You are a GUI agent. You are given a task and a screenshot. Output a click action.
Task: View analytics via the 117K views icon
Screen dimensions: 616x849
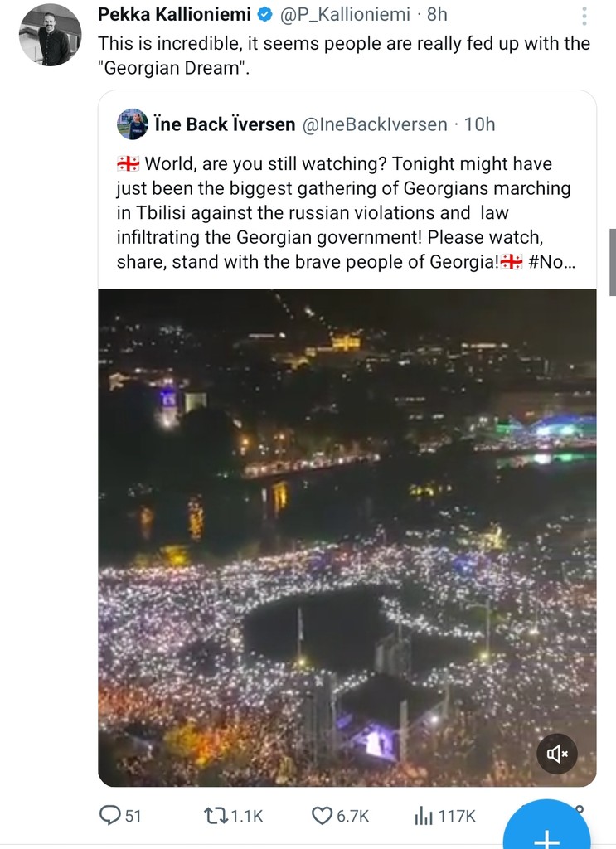click(424, 816)
